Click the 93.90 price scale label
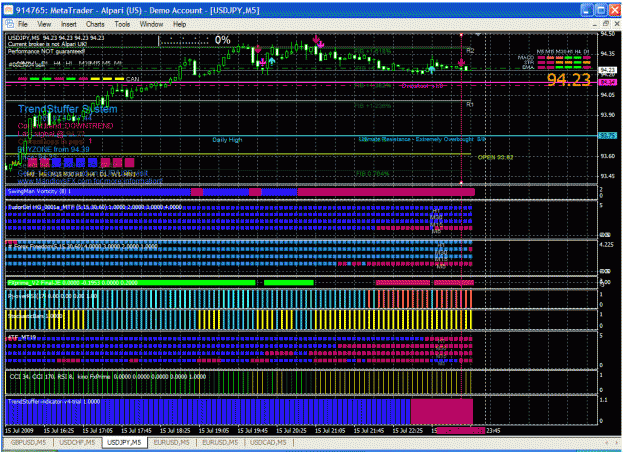 pos(608,115)
